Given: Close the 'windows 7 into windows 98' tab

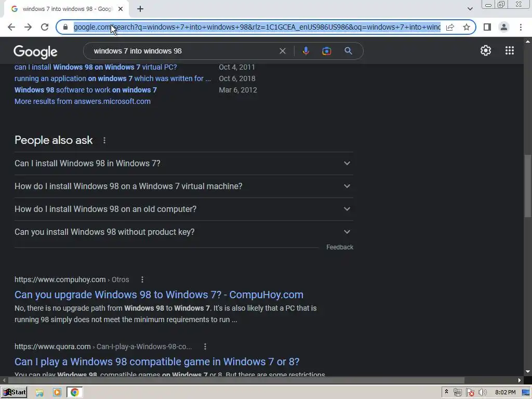Looking at the screenshot, I should tap(121, 9).
